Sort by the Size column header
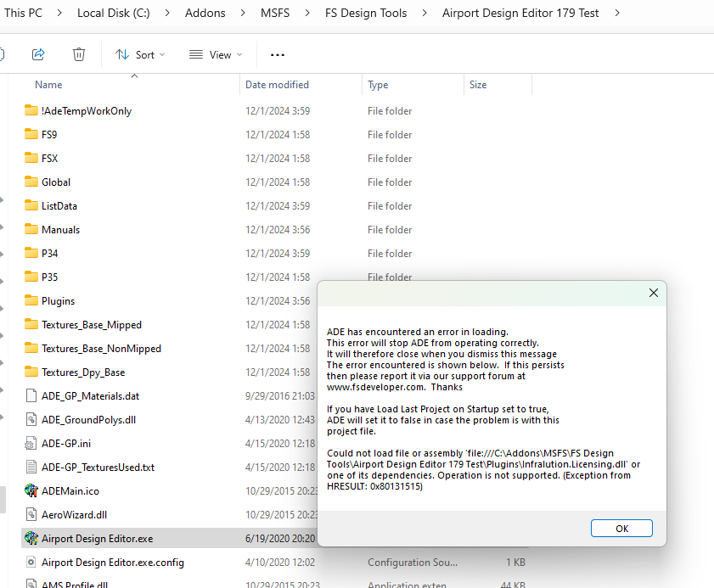This screenshot has width=714, height=588. click(x=478, y=85)
